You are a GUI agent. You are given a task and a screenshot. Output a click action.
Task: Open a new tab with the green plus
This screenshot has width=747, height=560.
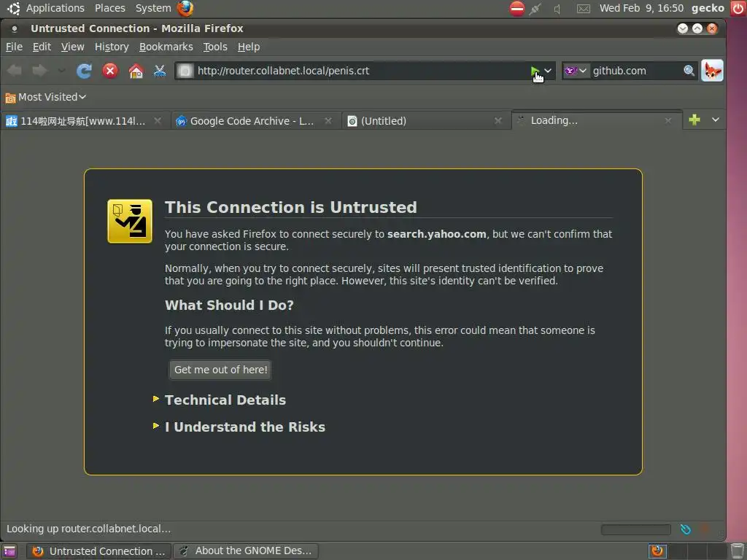tap(694, 120)
